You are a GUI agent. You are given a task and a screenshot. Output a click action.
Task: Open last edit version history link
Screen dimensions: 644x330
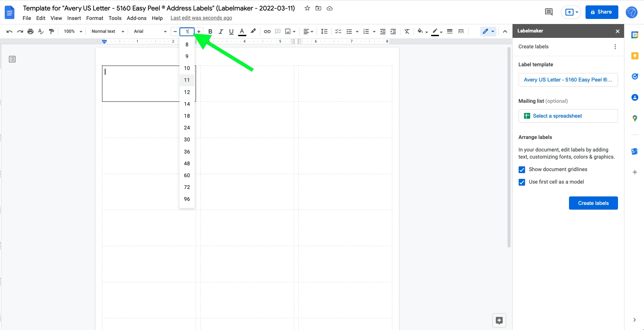tap(201, 18)
